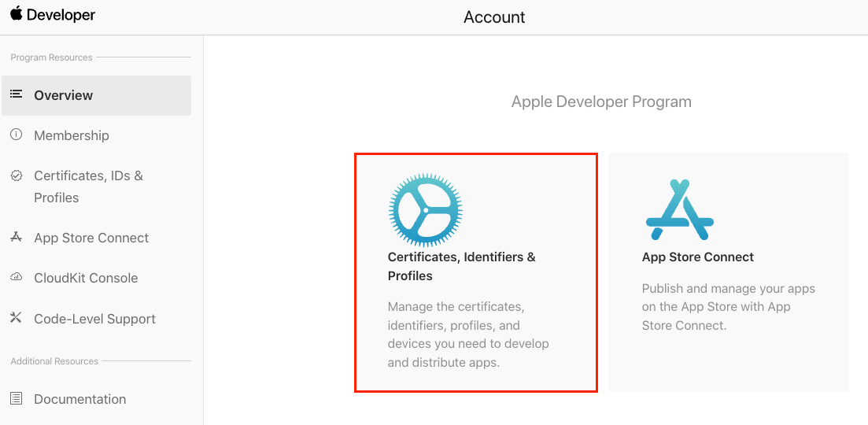Image resolution: width=868 pixels, height=425 pixels.
Task: Click the Code-Level Support tools icon
Action: [x=17, y=318]
